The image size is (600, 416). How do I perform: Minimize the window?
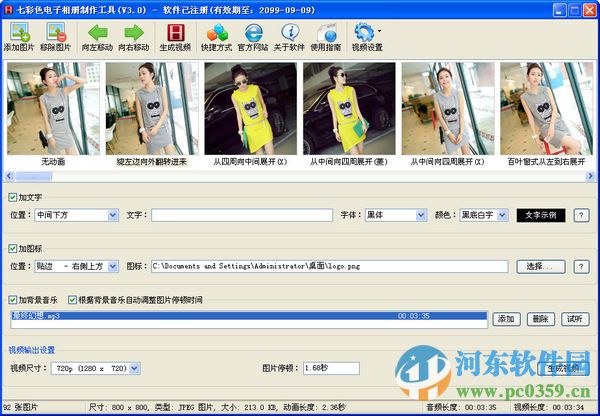[559, 10]
